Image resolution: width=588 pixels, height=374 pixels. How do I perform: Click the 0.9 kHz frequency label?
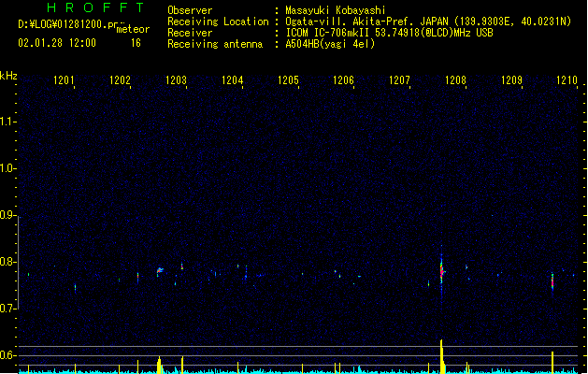(7, 215)
